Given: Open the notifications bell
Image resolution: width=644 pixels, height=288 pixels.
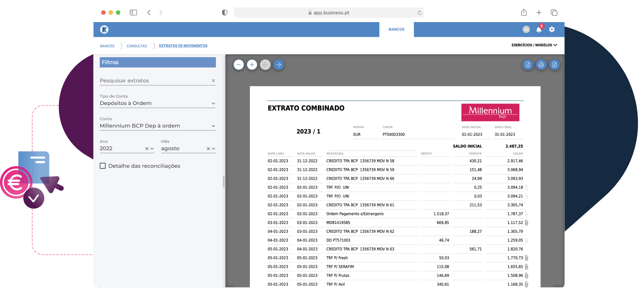Looking at the screenshot, I should point(539,29).
